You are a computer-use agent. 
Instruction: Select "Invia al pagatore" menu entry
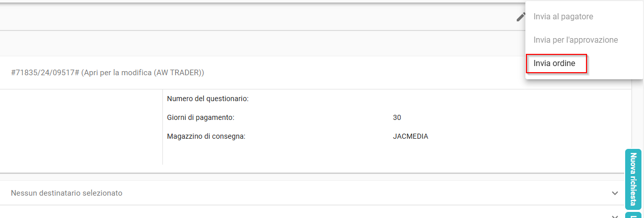563,17
